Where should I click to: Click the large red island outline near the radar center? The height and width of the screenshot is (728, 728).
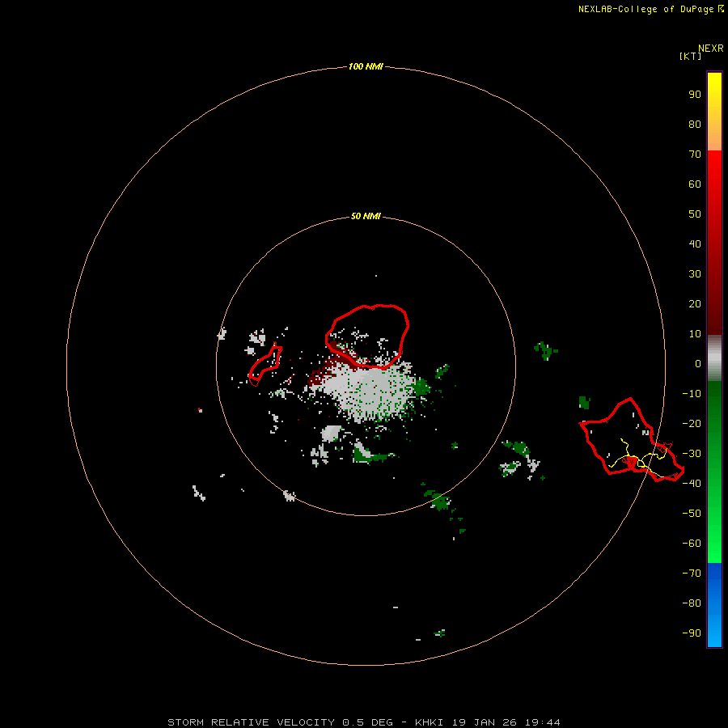click(x=366, y=336)
